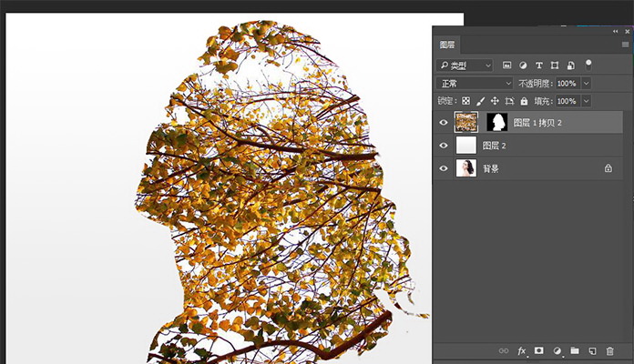634x364 pixels.
Task: Switch to the 图层 panel tab
Action: click(x=447, y=44)
